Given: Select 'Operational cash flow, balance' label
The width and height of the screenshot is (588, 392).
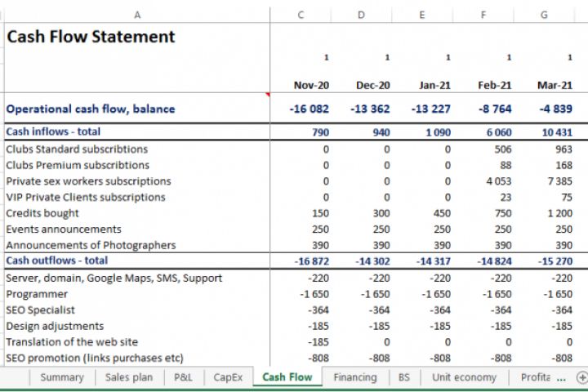Looking at the screenshot, I should tap(91, 109).
